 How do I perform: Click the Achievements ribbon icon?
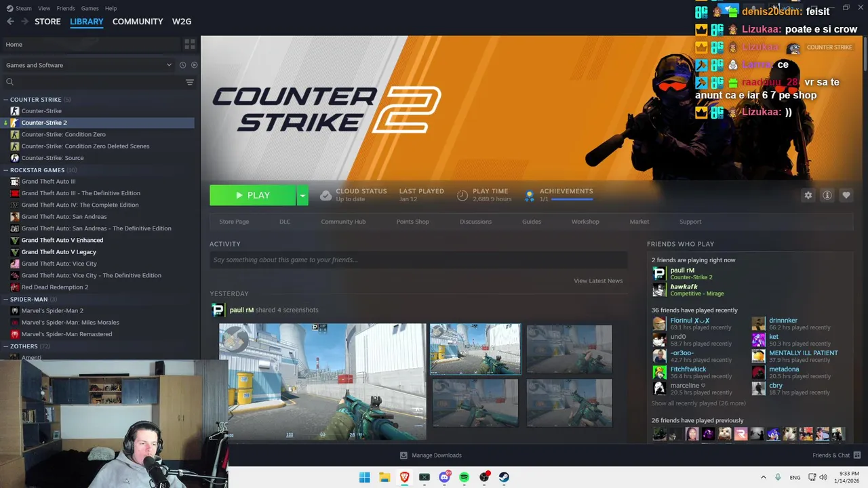click(x=530, y=195)
